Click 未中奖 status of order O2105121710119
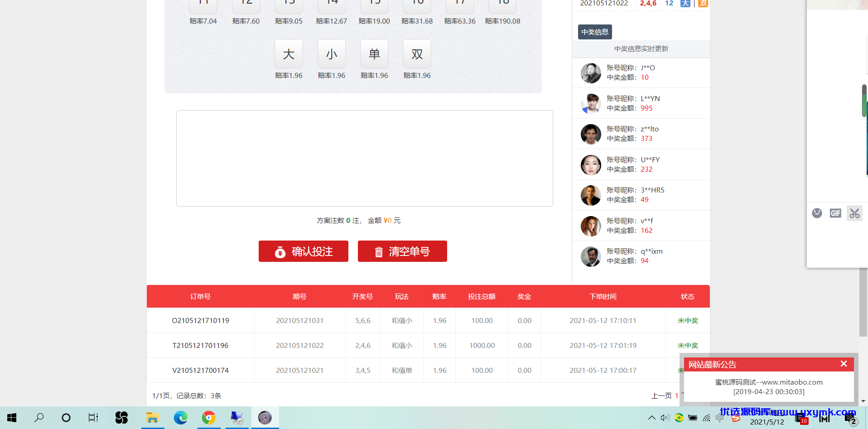Viewport: 868px width, 429px height. (x=688, y=320)
